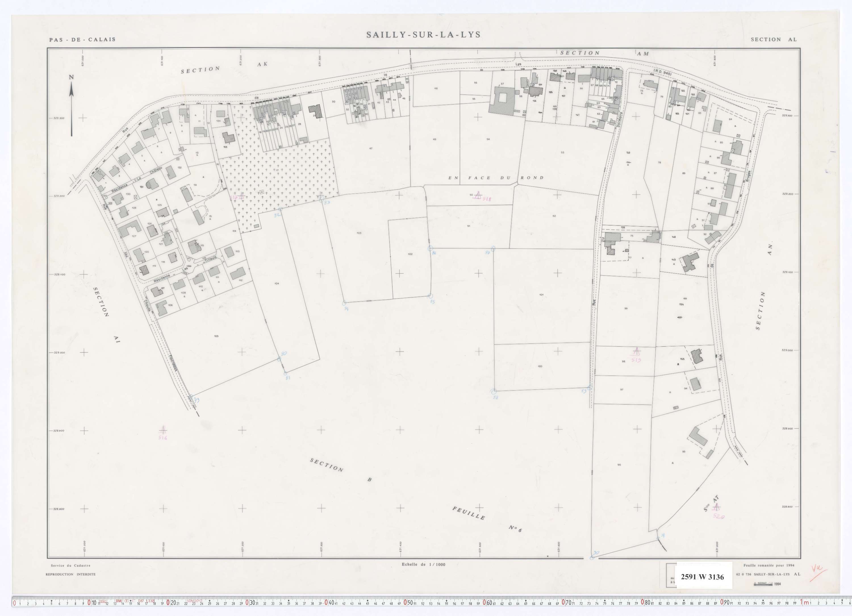Click the SECTION B label
The image size is (852, 616).
341,470
